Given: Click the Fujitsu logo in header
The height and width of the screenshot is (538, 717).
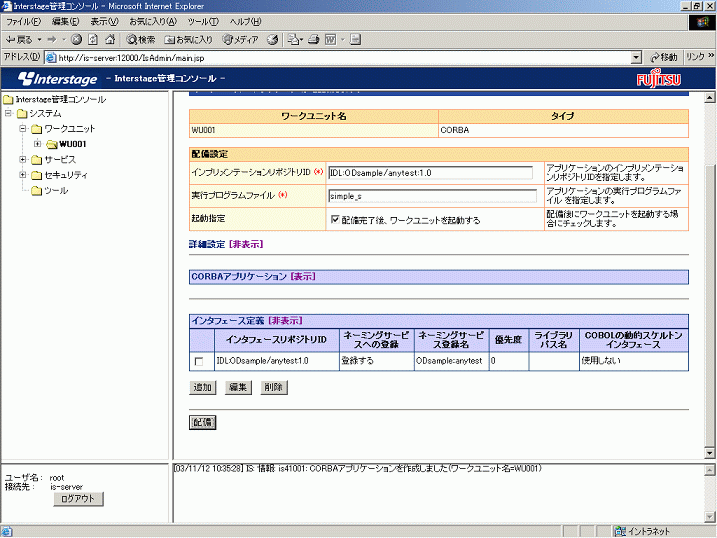Looking at the screenshot, I should 658,79.
